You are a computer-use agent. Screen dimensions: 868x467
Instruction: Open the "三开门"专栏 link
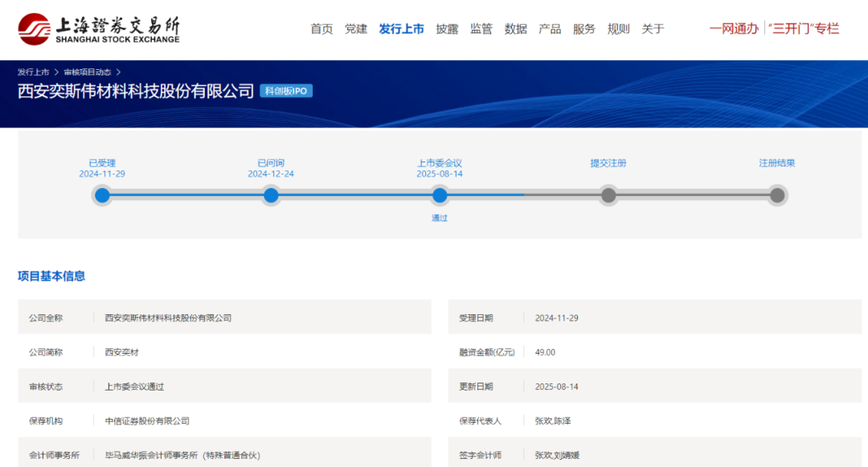804,29
